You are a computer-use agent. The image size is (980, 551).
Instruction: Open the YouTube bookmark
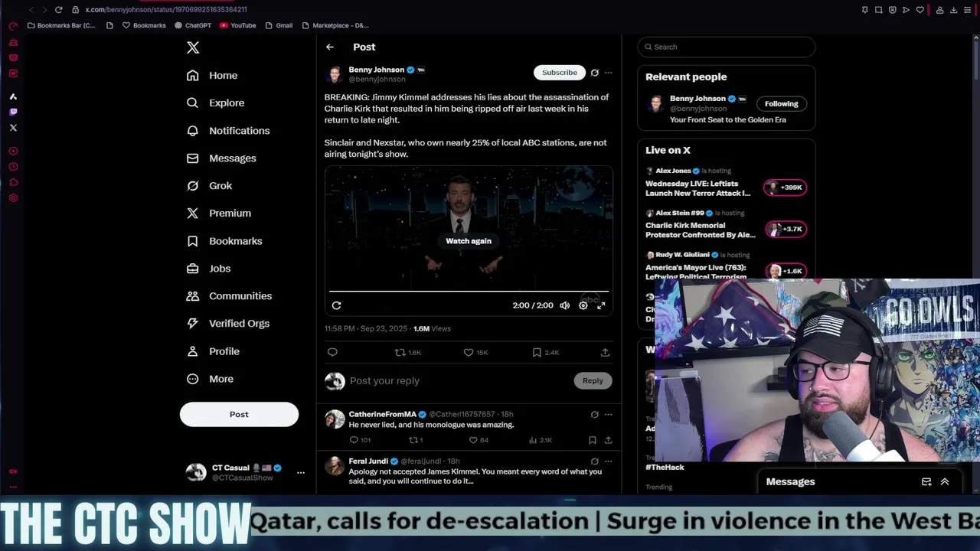tap(237, 25)
